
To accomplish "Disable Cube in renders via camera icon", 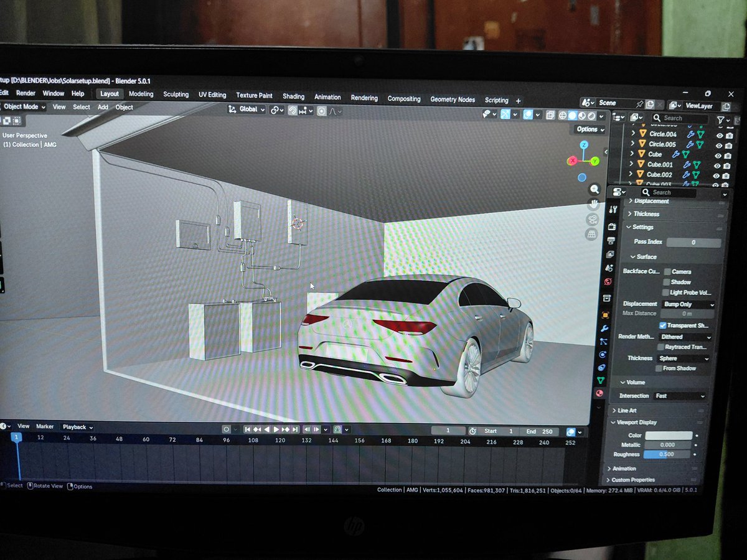I will click(x=728, y=156).
